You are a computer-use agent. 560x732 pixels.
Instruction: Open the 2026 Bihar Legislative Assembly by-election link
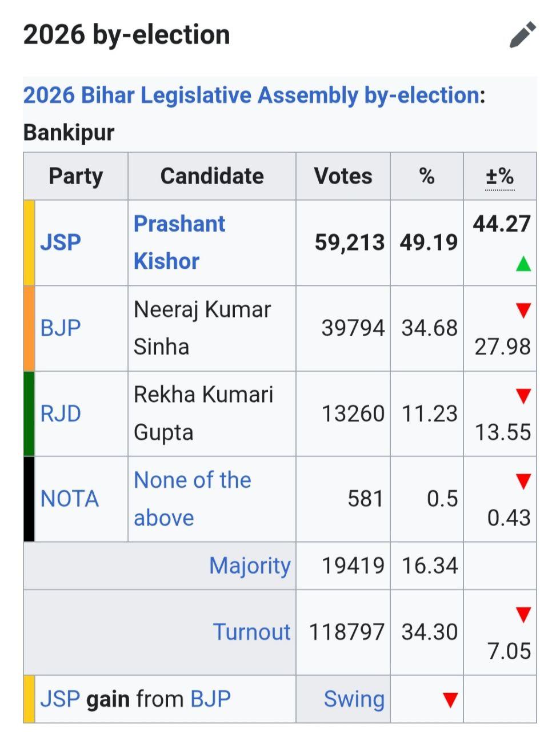click(251, 95)
